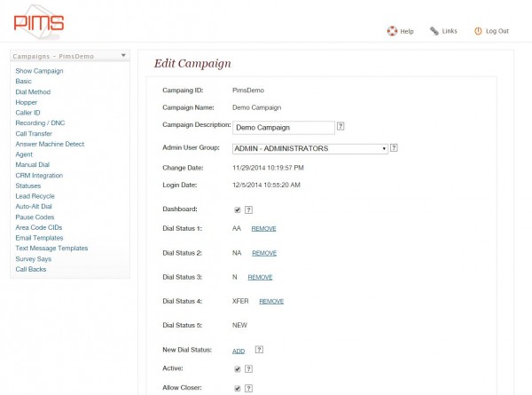Click help icon beside Campaign Description field
Image resolution: width=532 pixels, height=395 pixels.
click(x=340, y=127)
